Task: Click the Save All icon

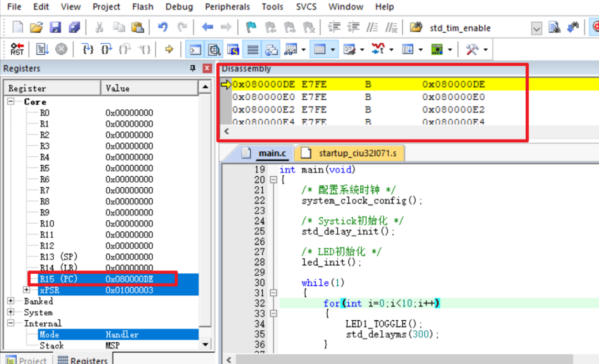Action: [x=74, y=28]
